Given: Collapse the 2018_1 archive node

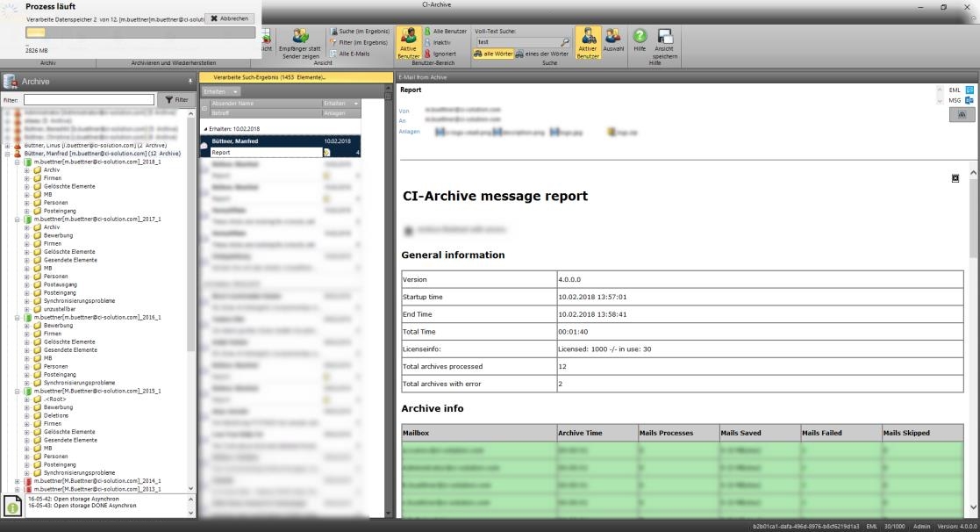Looking at the screenshot, I should coord(18,162).
